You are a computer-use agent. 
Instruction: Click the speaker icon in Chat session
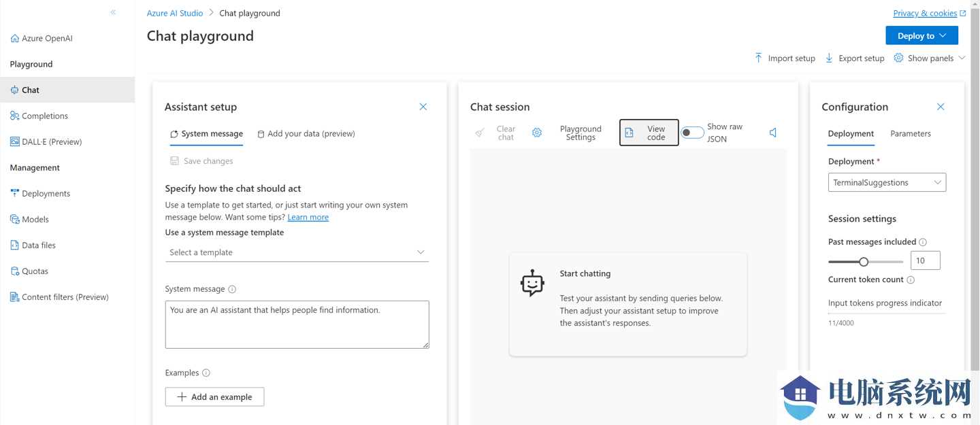pyautogui.click(x=773, y=133)
